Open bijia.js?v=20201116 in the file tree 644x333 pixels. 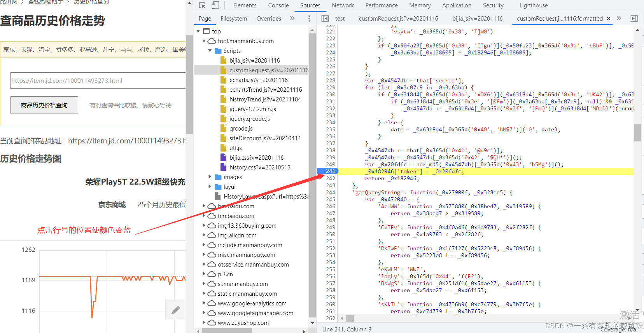[255, 60]
